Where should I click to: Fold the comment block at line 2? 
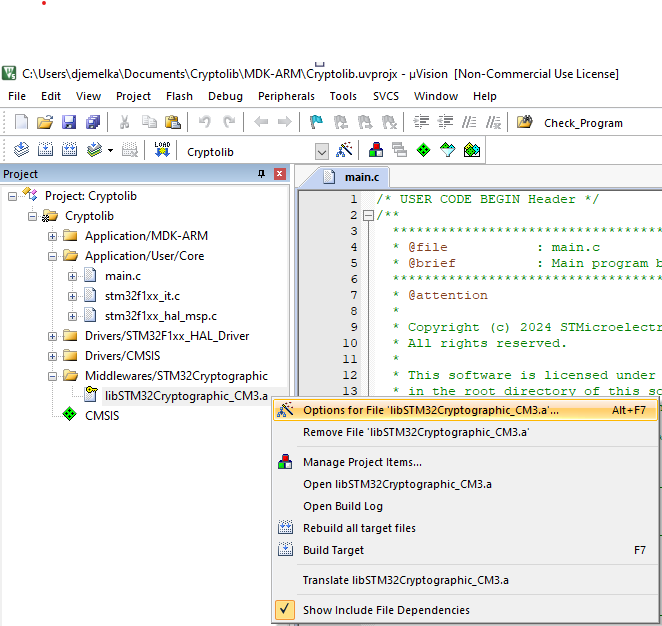(x=368, y=216)
